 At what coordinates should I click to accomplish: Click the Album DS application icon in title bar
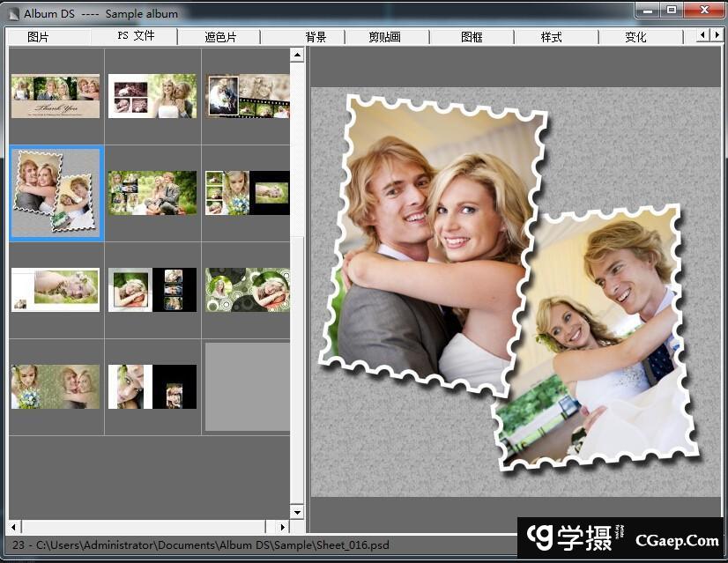[12, 13]
